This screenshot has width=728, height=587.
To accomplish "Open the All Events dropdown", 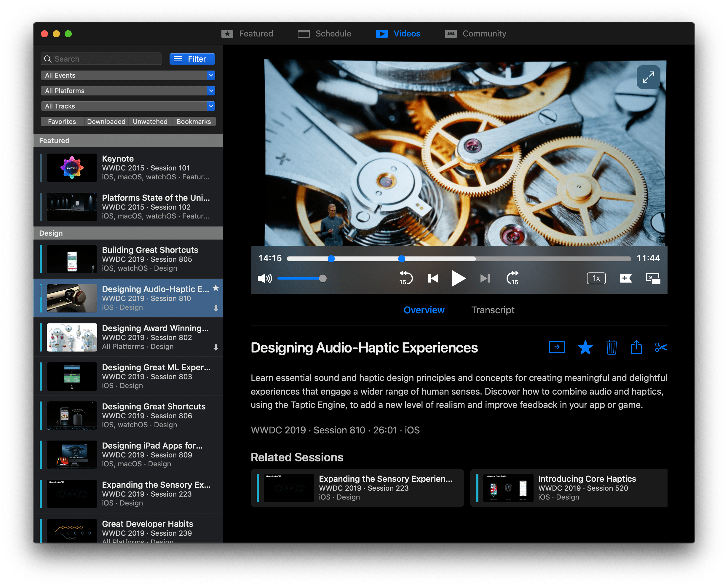I will coord(128,75).
